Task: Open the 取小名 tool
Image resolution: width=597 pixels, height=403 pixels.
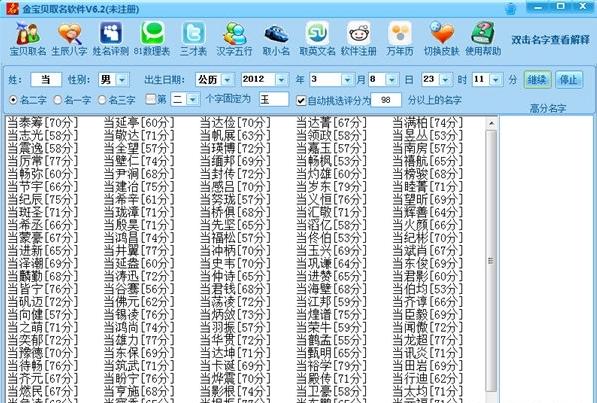Action: tap(276, 39)
